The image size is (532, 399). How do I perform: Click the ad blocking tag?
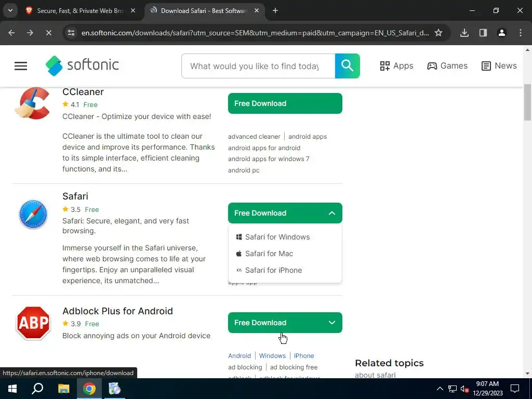pyautogui.click(x=245, y=367)
